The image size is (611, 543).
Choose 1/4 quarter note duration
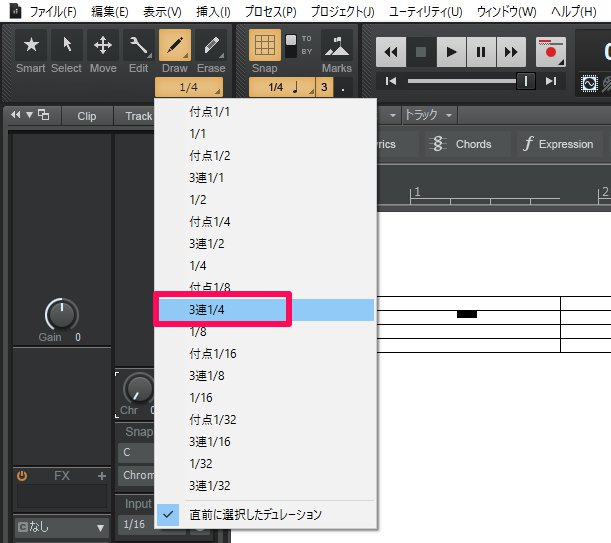(265, 266)
